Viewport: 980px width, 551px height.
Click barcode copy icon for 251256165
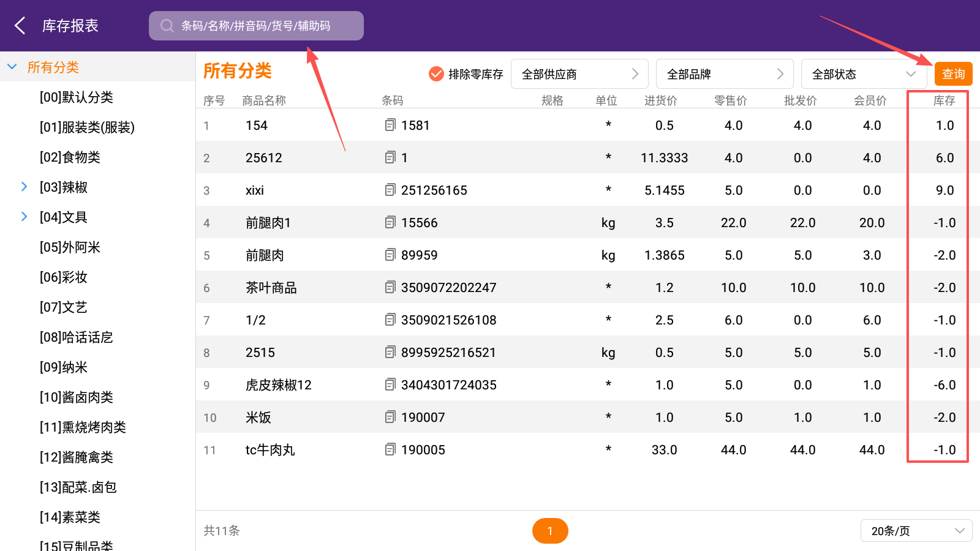390,190
